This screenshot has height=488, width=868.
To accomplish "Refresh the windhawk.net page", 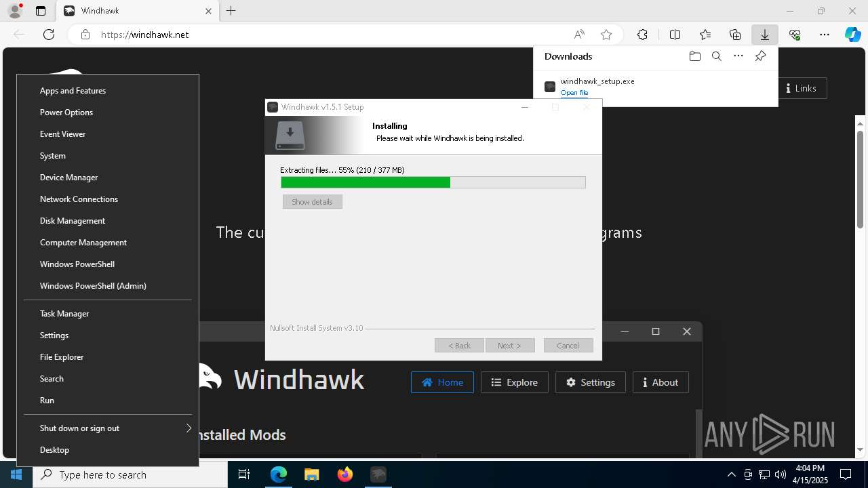I will tap(49, 35).
